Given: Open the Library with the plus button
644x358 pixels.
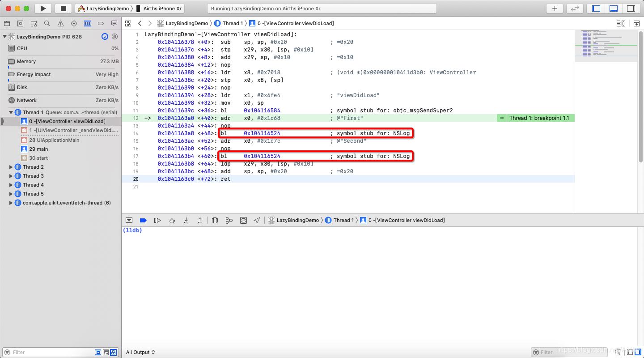Looking at the screenshot, I should [555, 8].
